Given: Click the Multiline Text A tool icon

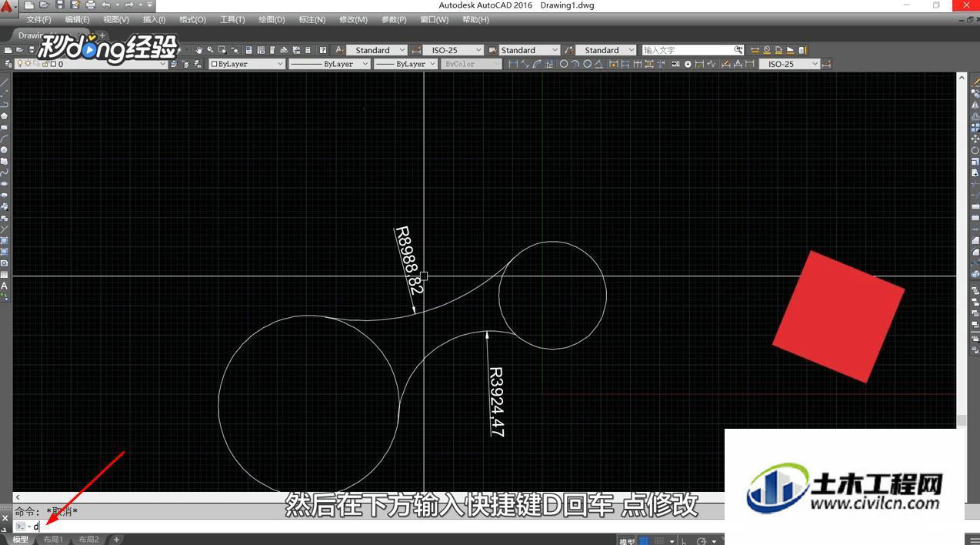Looking at the screenshot, I should [5, 286].
